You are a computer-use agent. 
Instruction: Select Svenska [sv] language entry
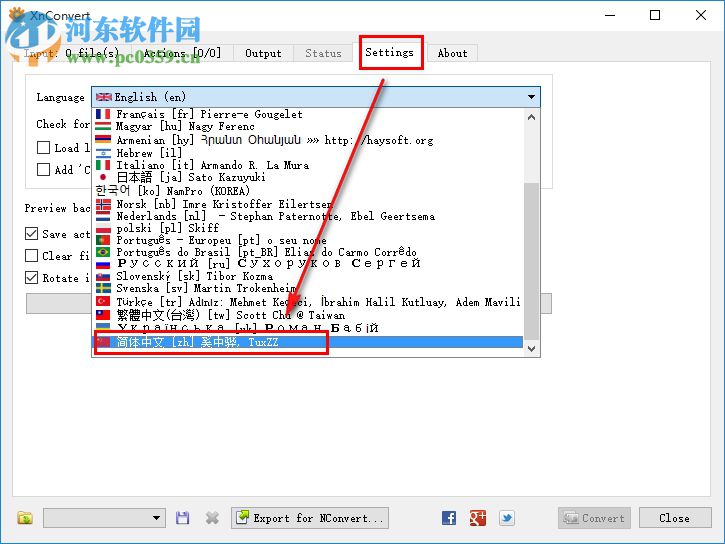pos(307,288)
